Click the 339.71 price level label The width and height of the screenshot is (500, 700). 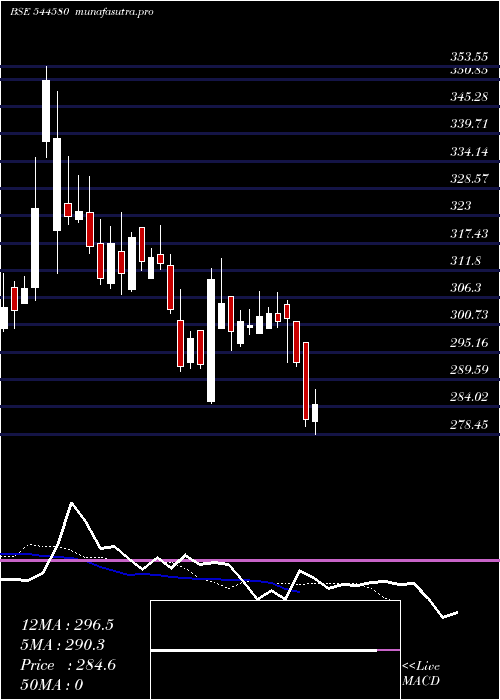click(468, 124)
